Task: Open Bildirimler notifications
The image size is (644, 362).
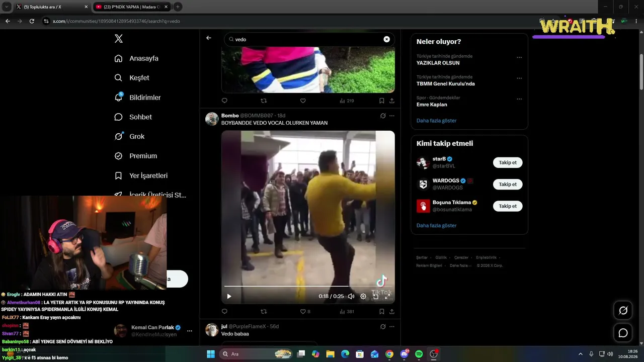Action: pyautogui.click(x=137, y=98)
